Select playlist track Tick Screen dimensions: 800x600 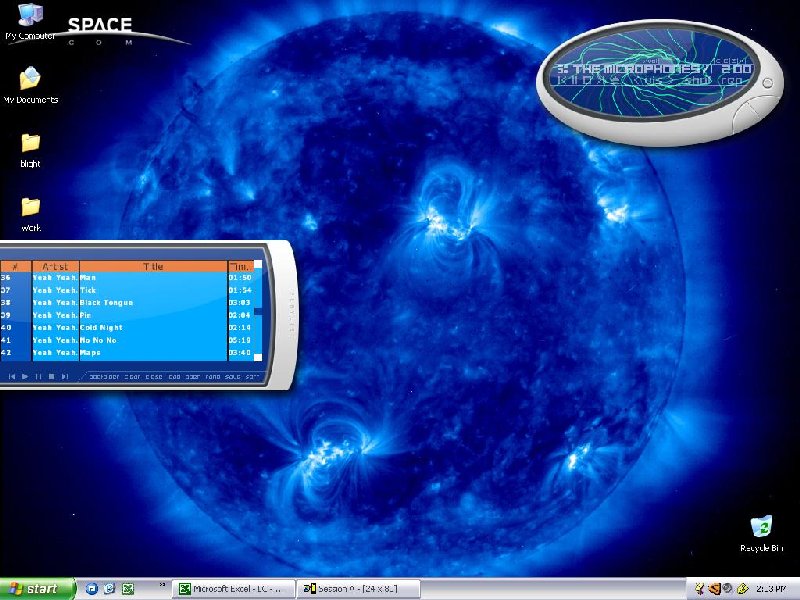click(x=127, y=290)
